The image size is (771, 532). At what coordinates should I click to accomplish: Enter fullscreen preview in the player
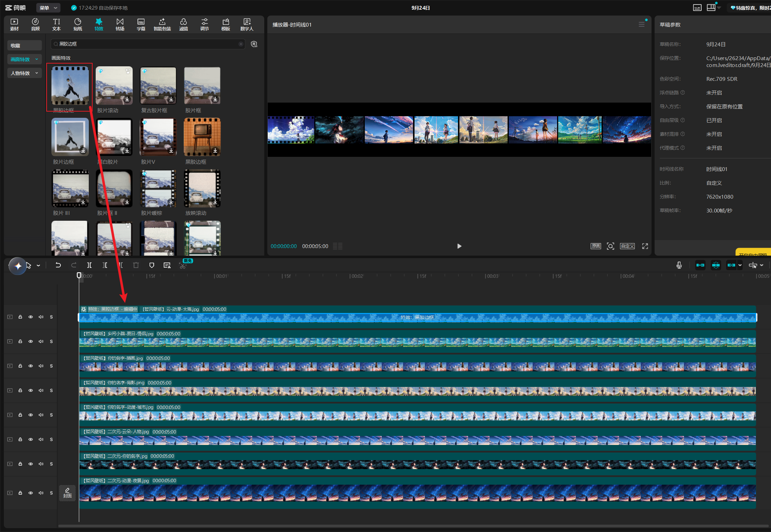(x=645, y=246)
